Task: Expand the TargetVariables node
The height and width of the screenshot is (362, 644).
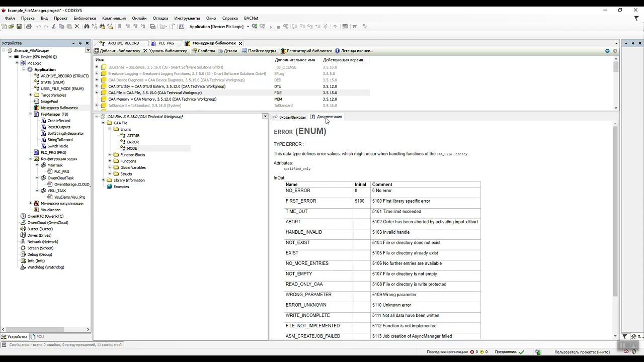Action: 30,95
